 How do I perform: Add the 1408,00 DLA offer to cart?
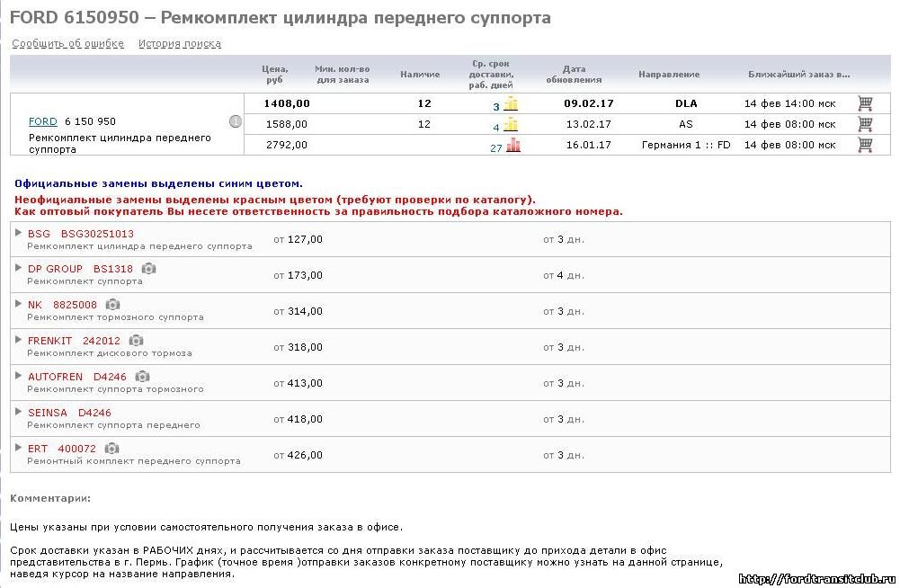click(865, 103)
